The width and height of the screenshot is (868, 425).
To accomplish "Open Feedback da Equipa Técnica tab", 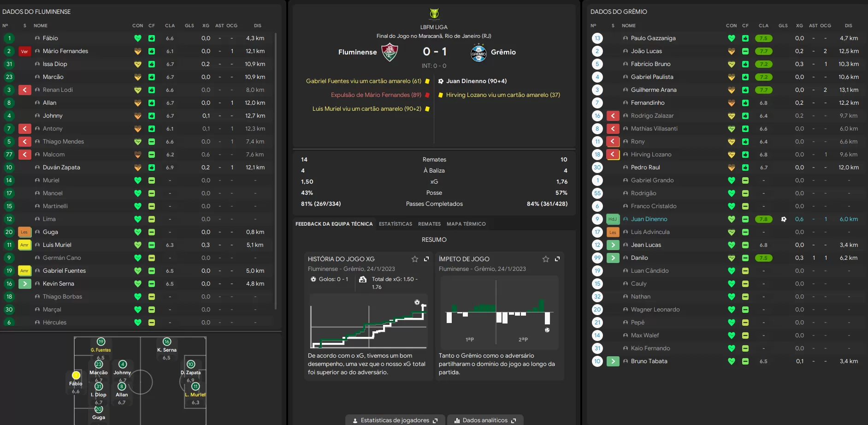I will pyautogui.click(x=334, y=224).
